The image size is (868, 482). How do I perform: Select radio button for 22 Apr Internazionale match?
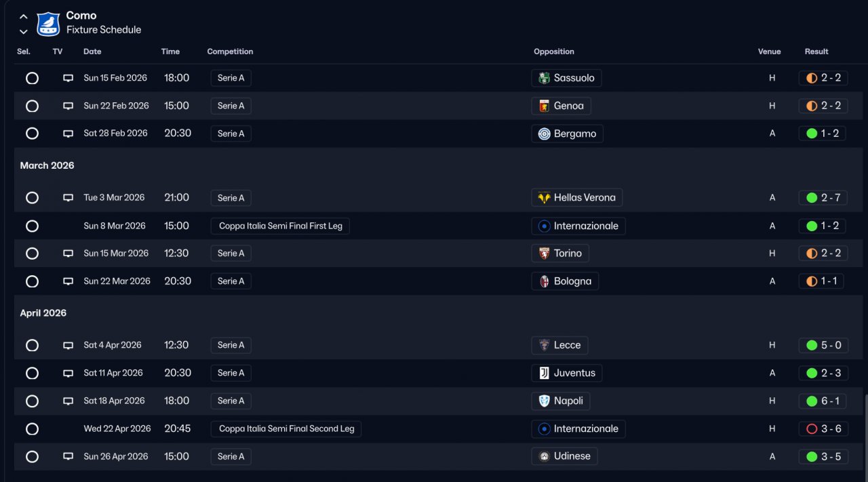[x=32, y=428]
